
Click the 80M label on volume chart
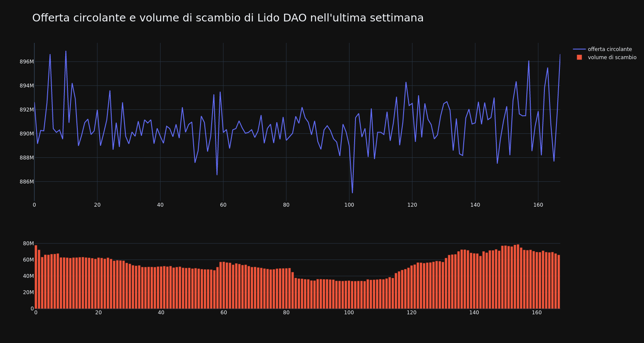pos(28,244)
